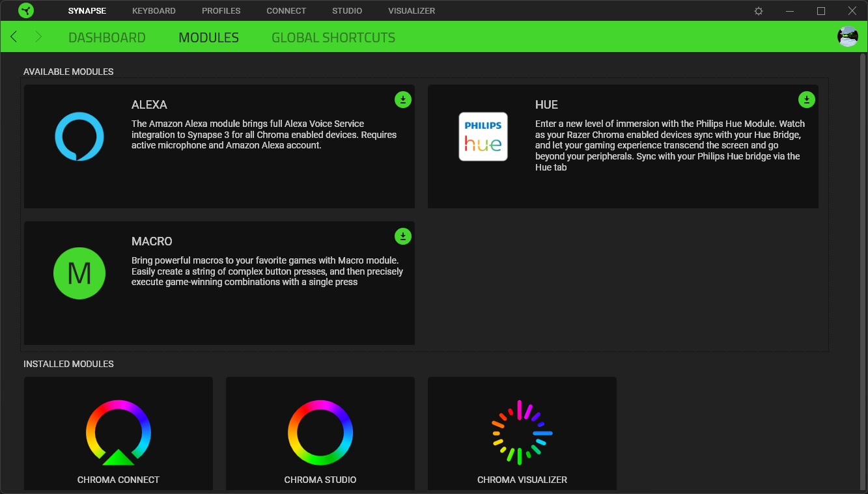868x494 pixels.
Task: Select the Chroma Visualizer label
Action: (x=522, y=480)
